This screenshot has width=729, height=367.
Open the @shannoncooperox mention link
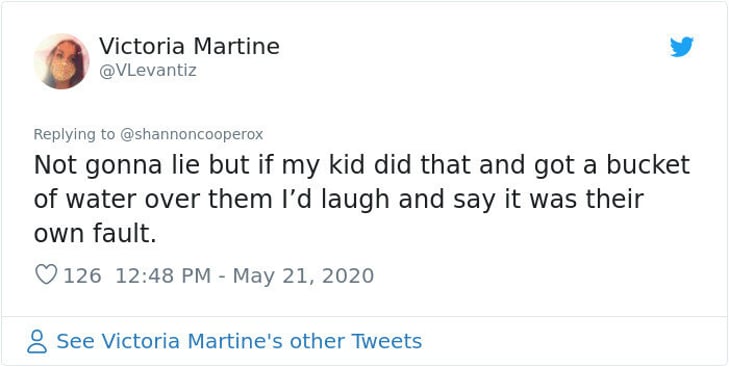point(192,135)
